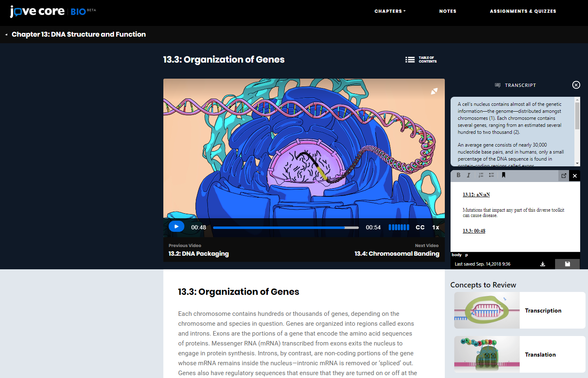The height and width of the screenshot is (378, 588).
Task: Expand the Chapters dropdown menu
Action: tap(390, 11)
